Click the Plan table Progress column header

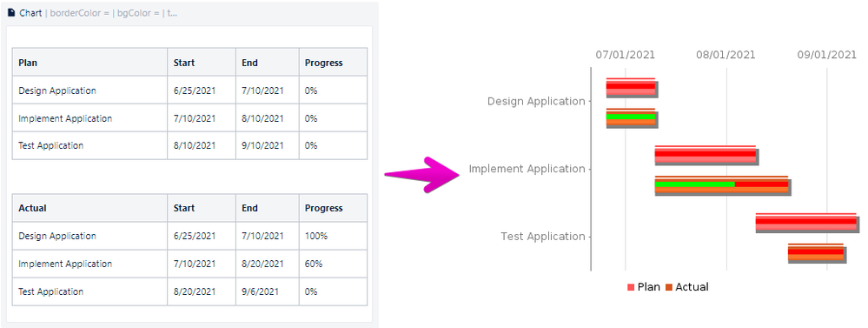point(333,62)
